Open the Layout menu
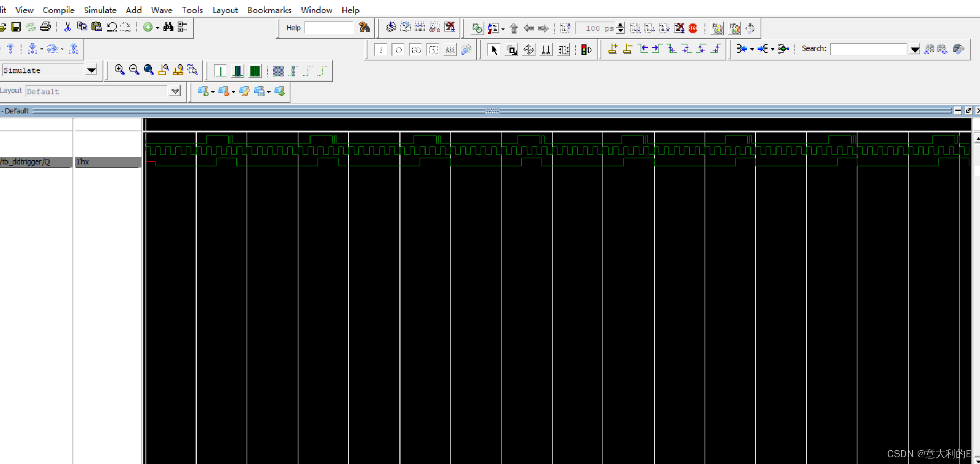This screenshot has width=980, height=464. pos(225,10)
